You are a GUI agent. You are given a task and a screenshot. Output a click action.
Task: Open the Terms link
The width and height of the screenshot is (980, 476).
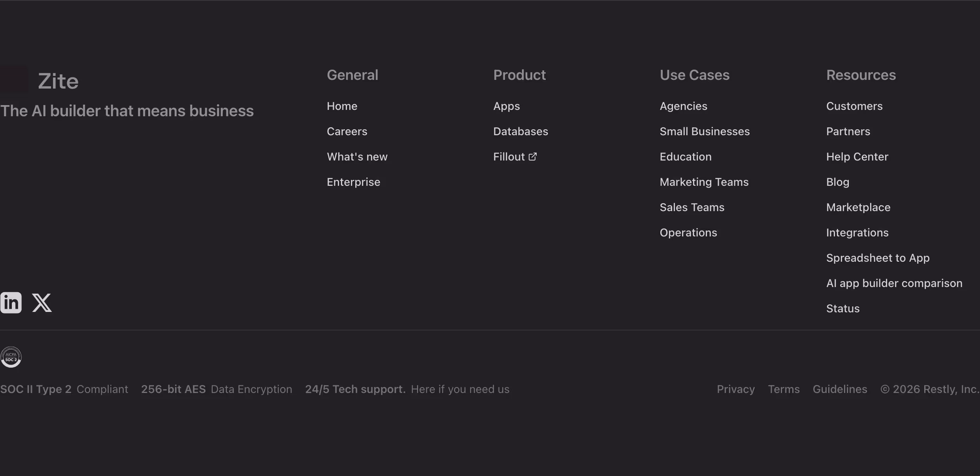(784, 389)
